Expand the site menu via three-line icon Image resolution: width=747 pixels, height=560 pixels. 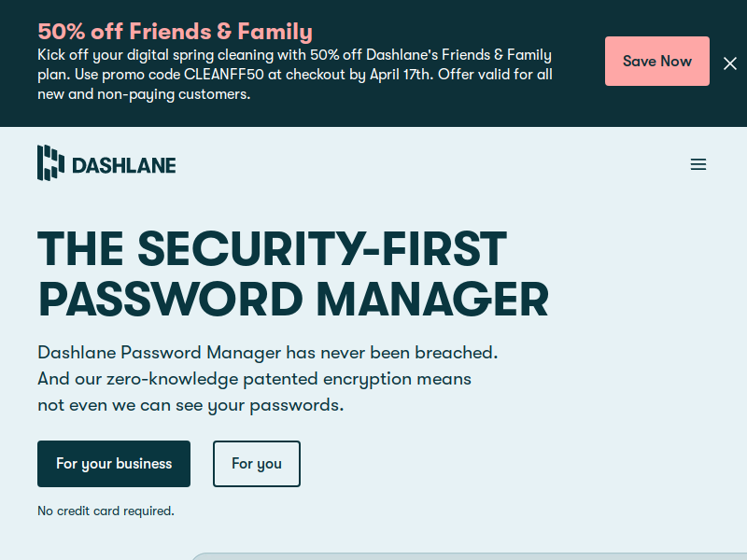click(698, 165)
